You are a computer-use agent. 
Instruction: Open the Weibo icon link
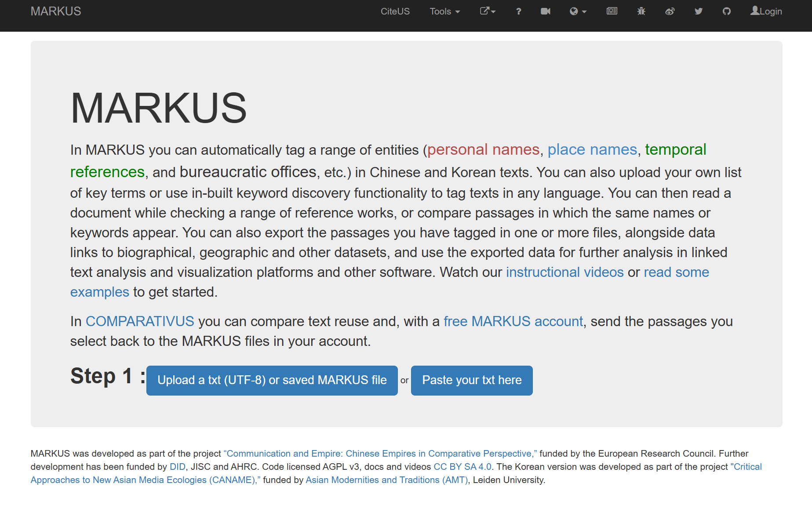670,11
